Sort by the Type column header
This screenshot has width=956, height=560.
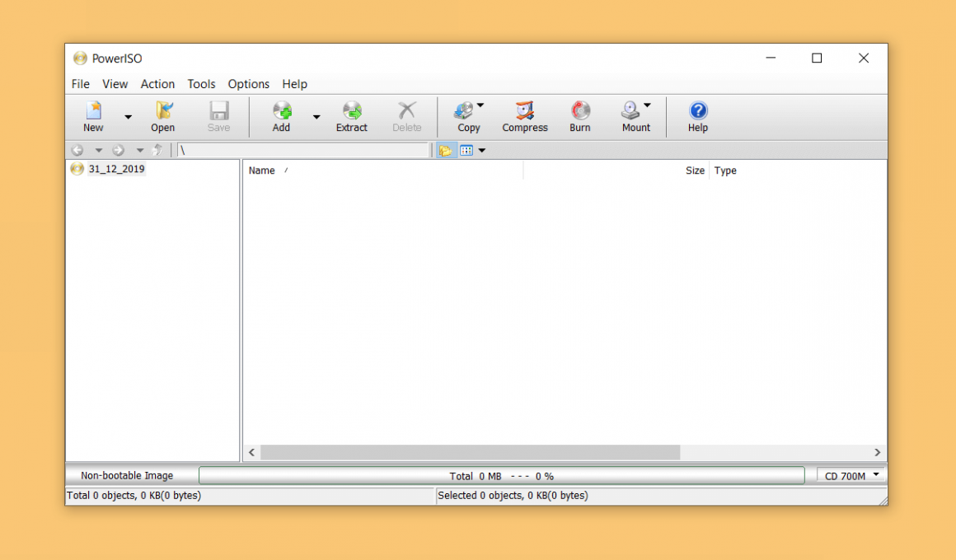point(725,170)
